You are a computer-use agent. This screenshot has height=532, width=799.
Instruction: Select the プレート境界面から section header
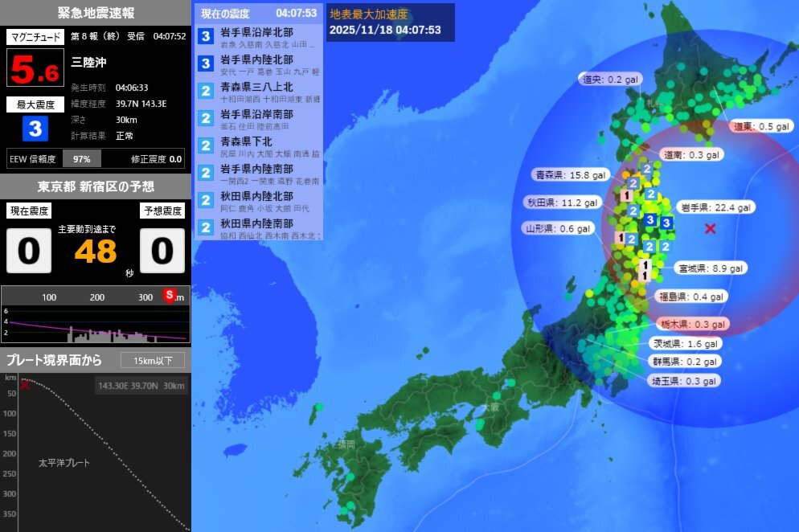click(x=56, y=360)
